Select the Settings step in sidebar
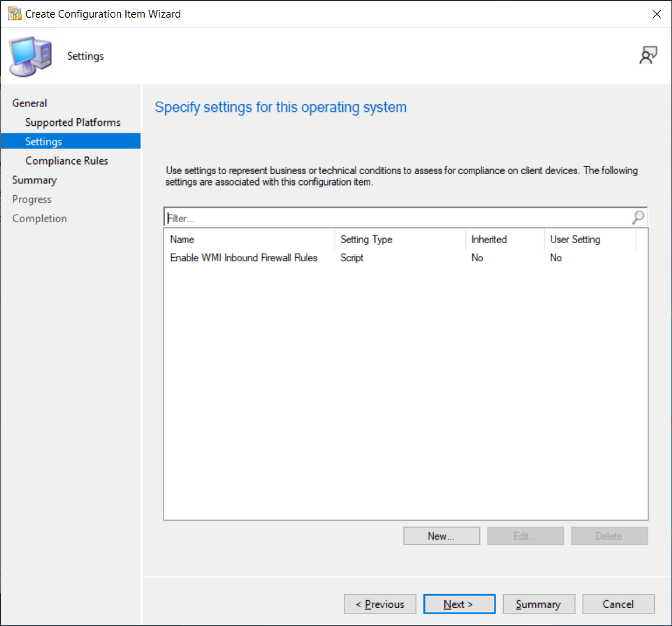Viewport: 672px width, 626px height. 70,141
